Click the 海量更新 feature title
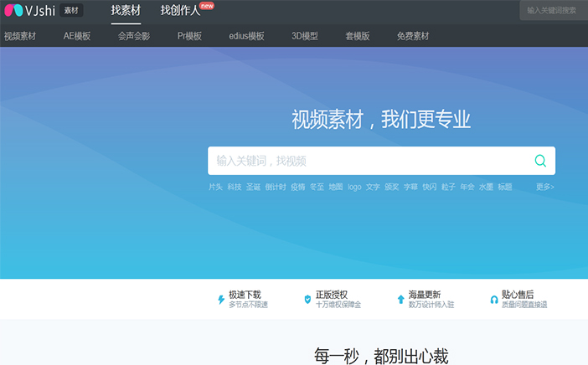Image resolution: width=588 pixels, height=365 pixels. 425,295
